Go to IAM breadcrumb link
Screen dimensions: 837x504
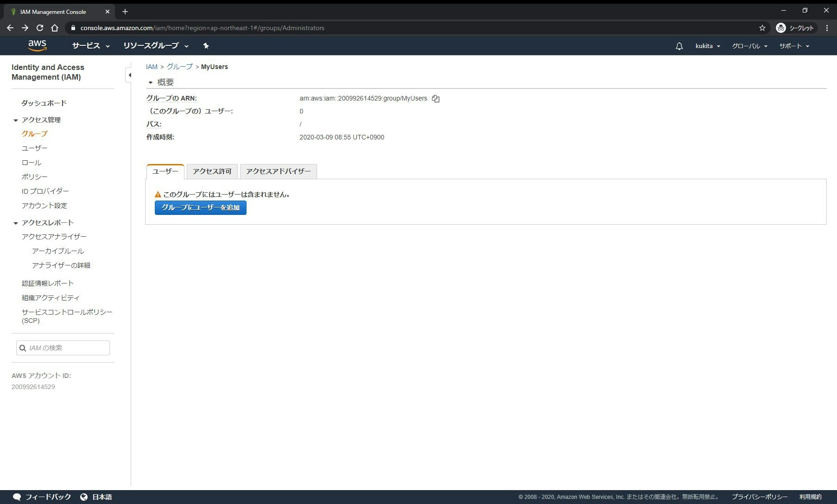(x=152, y=67)
